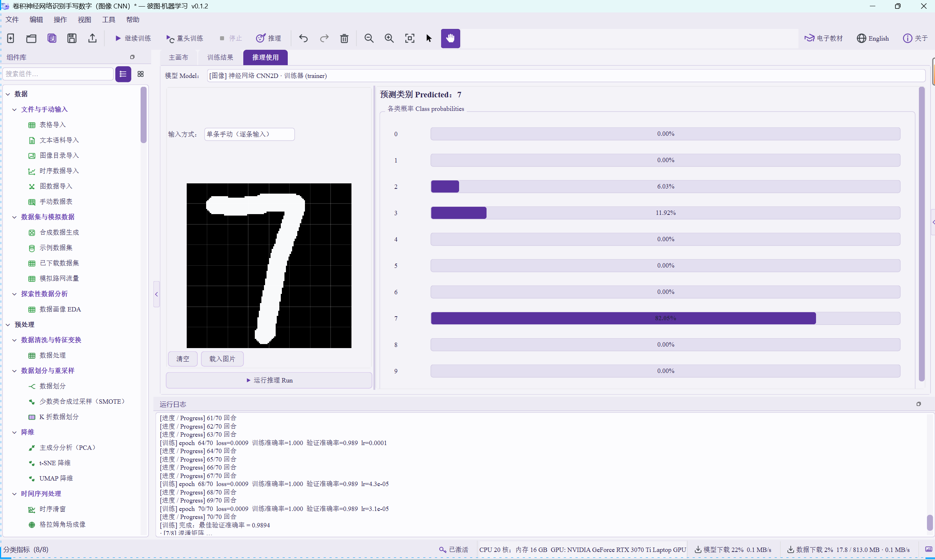Redo the last action

[x=324, y=38]
